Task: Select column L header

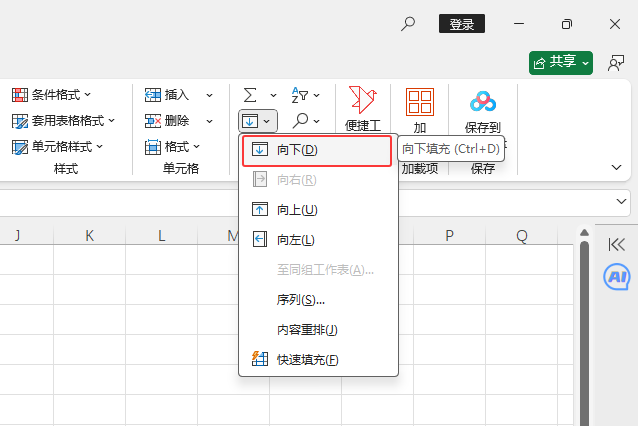Action: coord(162,236)
